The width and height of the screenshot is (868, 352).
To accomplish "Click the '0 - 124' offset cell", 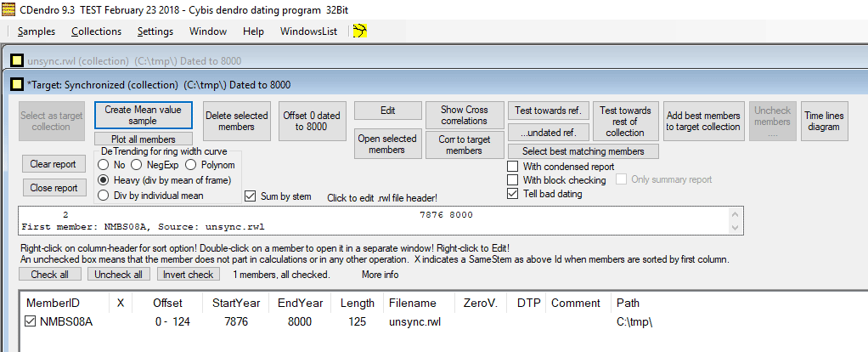I will [172, 321].
